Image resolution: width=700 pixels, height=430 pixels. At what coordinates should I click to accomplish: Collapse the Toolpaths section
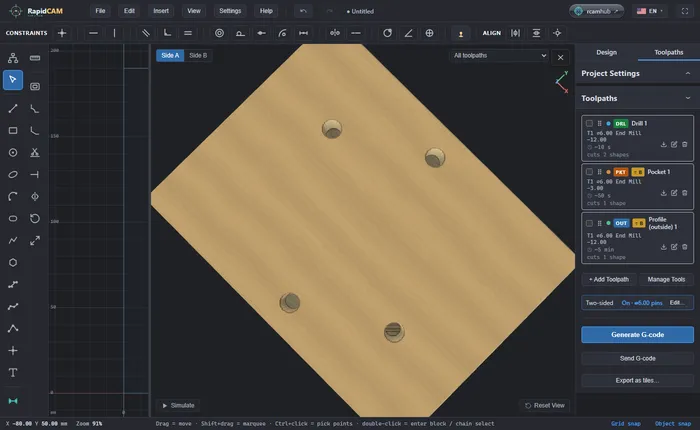coord(637,98)
